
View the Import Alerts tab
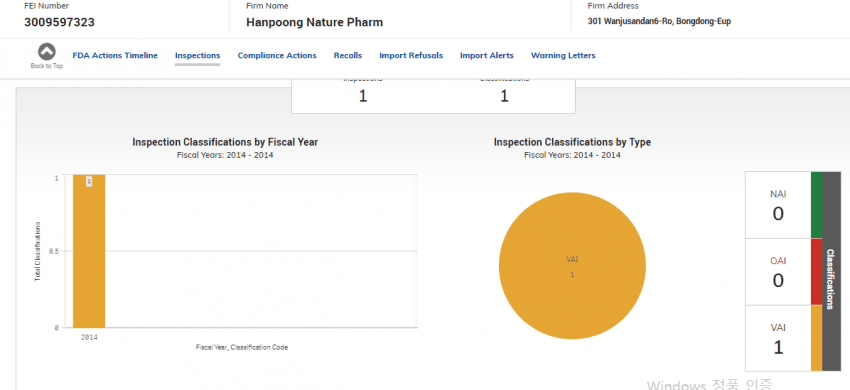487,55
